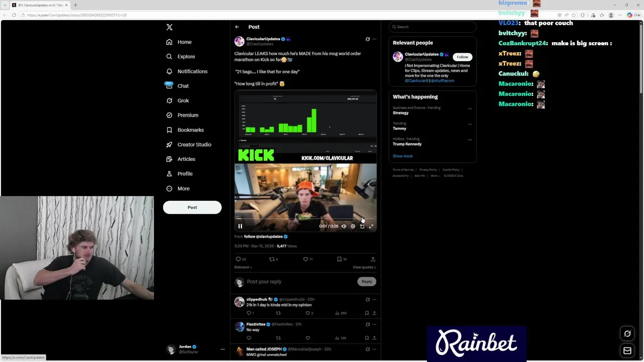Open video settings gear
This screenshot has width=644, height=362.
coord(353,226)
